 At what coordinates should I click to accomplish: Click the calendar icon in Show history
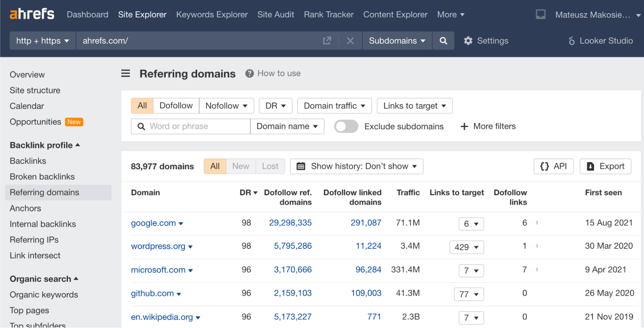tap(301, 166)
